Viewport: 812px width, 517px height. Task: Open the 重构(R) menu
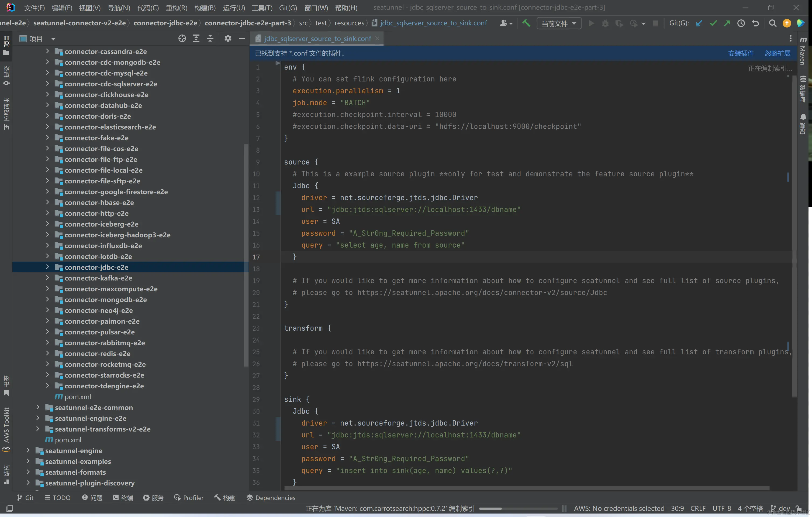pos(176,8)
